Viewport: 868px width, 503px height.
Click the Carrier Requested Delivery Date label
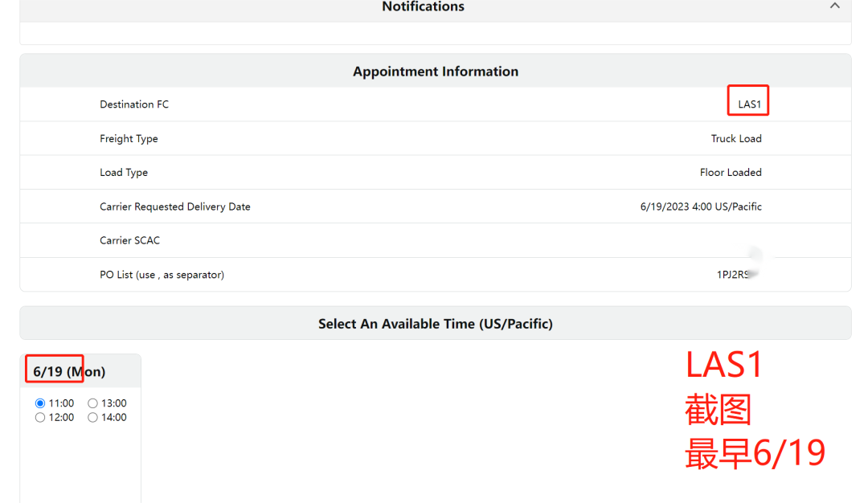click(175, 207)
